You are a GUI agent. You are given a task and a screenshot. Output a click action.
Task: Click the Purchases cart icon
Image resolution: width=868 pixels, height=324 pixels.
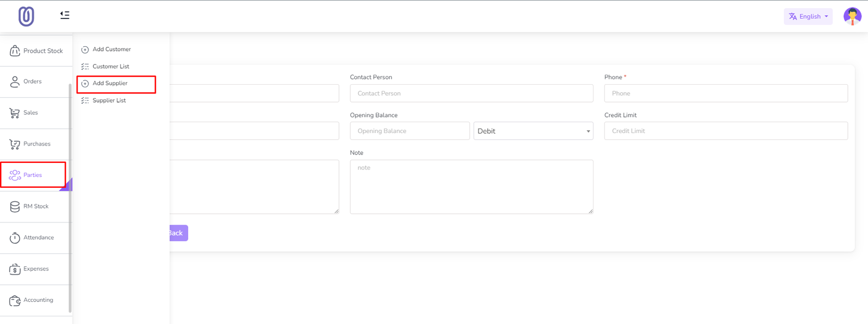point(15,144)
